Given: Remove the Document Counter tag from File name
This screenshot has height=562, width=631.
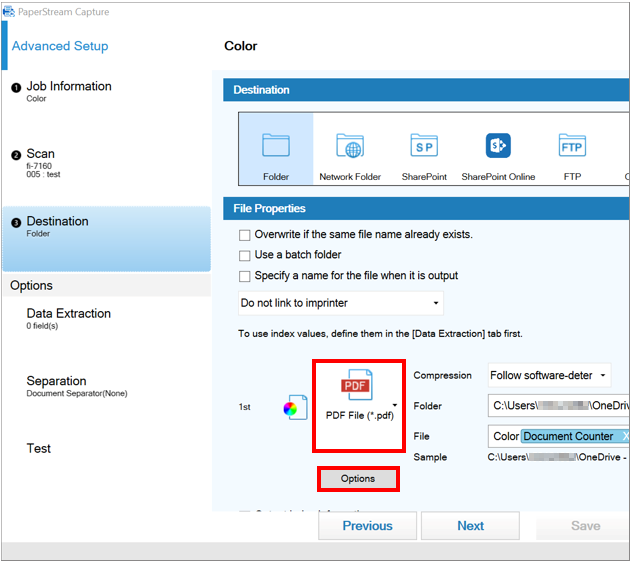Looking at the screenshot, I should click(626, 437).
